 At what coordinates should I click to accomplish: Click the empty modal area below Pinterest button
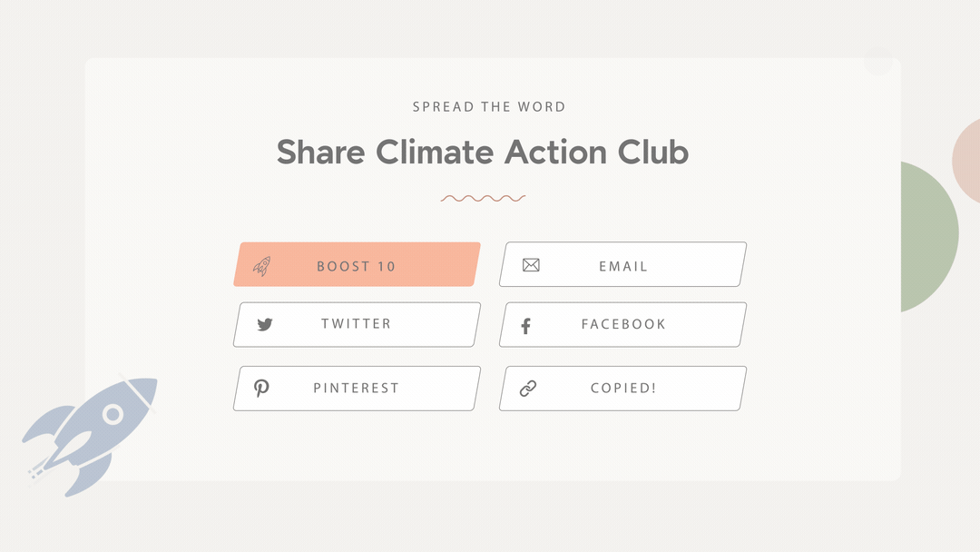coord(357,445)
